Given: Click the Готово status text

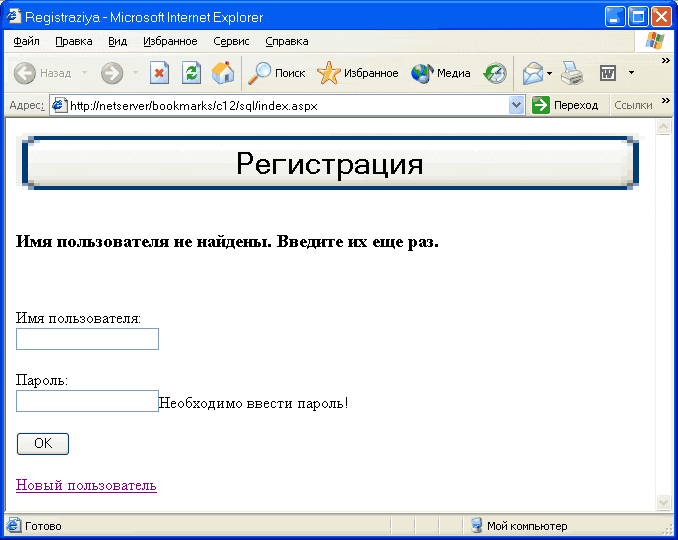Looking at the screenshot, I should [x=43, y=526].
